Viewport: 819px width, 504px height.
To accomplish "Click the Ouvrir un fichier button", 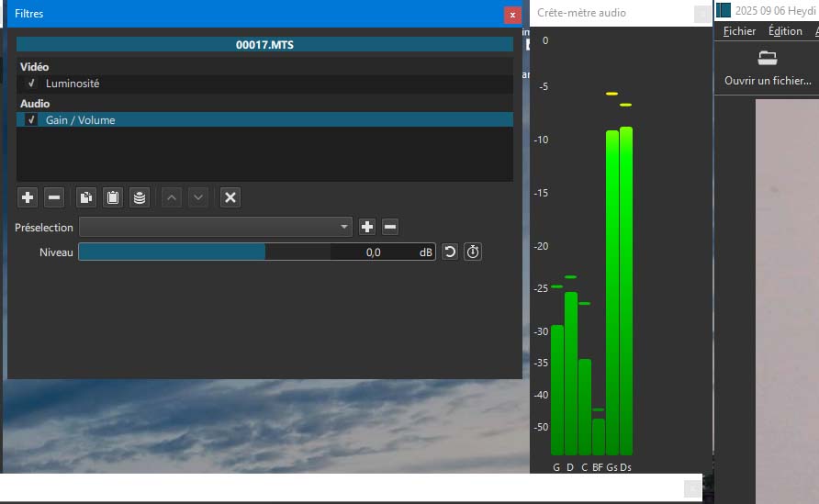I will click(768, 69).
